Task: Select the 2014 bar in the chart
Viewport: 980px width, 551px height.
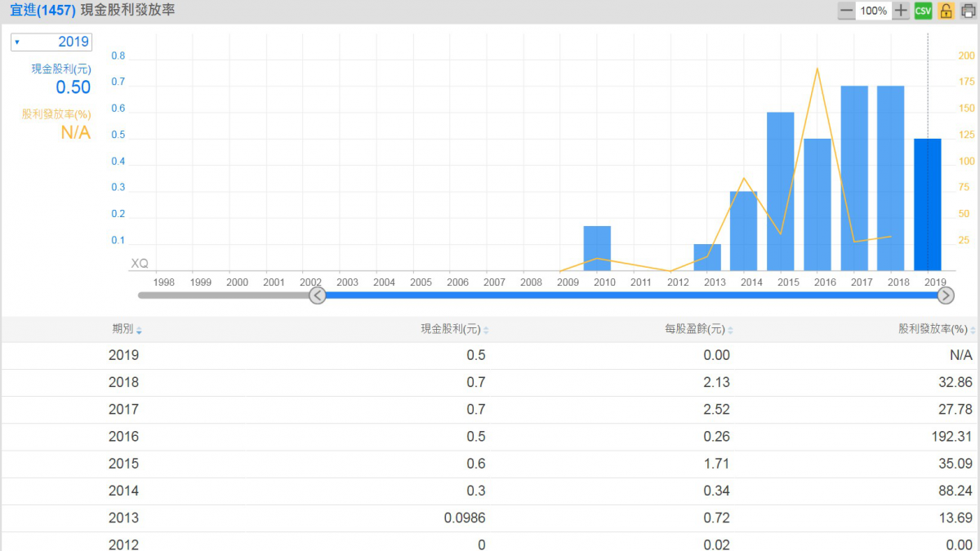Action: pos(744,231)
